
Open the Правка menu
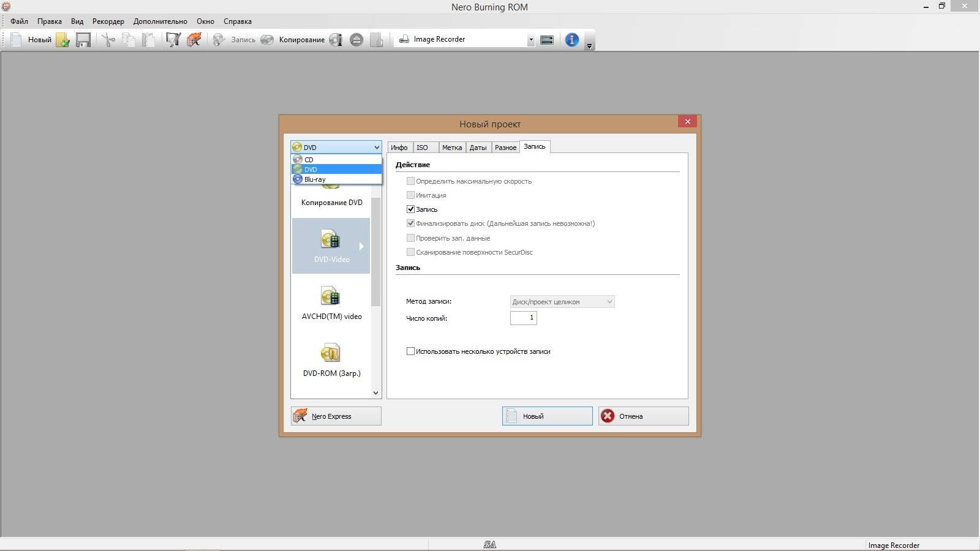click(x=50, y=21)
